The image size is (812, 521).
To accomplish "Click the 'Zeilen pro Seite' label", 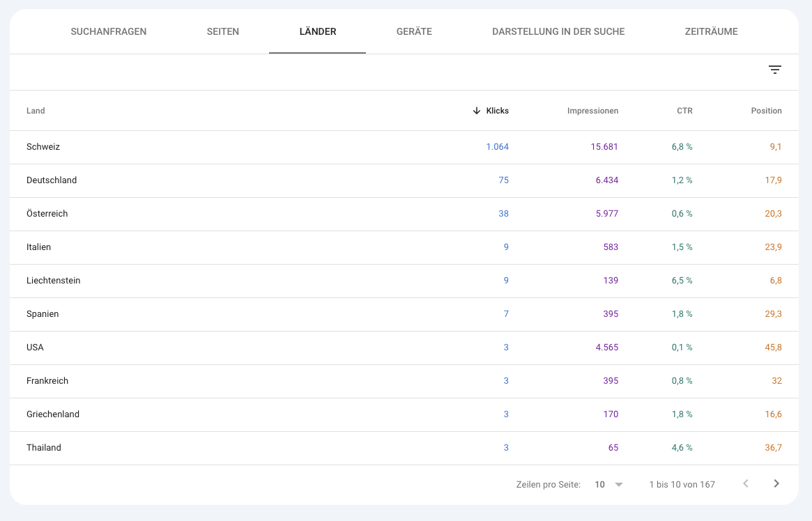I will point(549,485).
